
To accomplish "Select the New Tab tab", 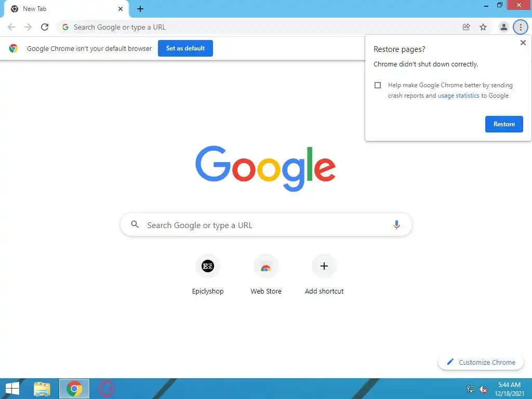I will (66, 9).
